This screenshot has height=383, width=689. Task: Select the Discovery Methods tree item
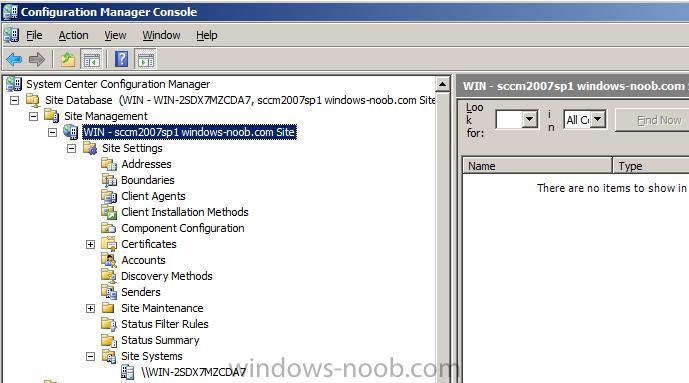167,276
